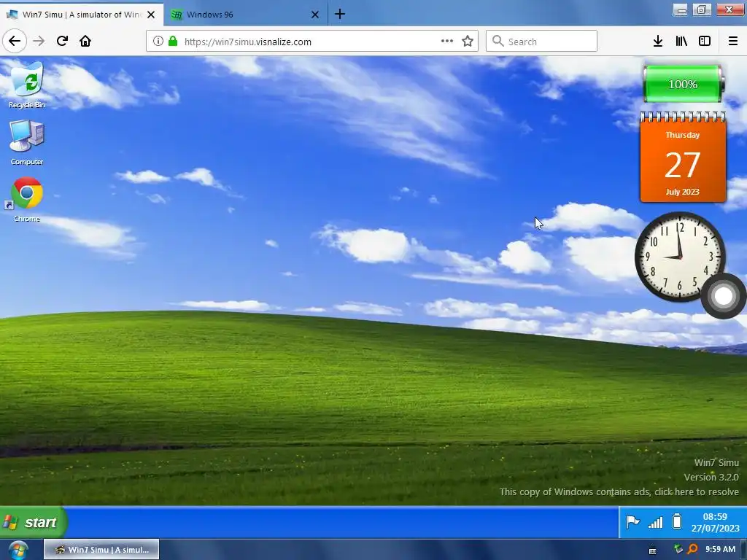Image resolution: width=747 pixels, height=560 pixels.
Task: Click the green secure padlock icon
Action: pyautogui.click(x=173, y=41)
